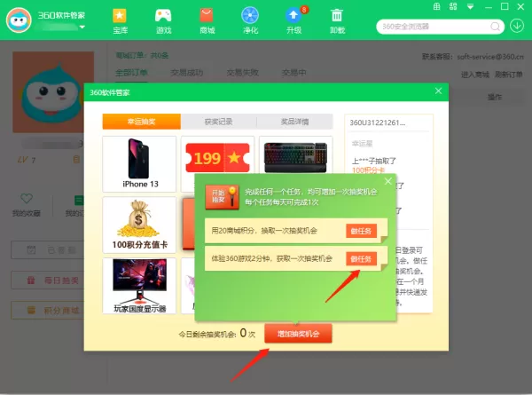Open the 全部订单 tab in background
532x395 pixels.
tap(131, 73)
